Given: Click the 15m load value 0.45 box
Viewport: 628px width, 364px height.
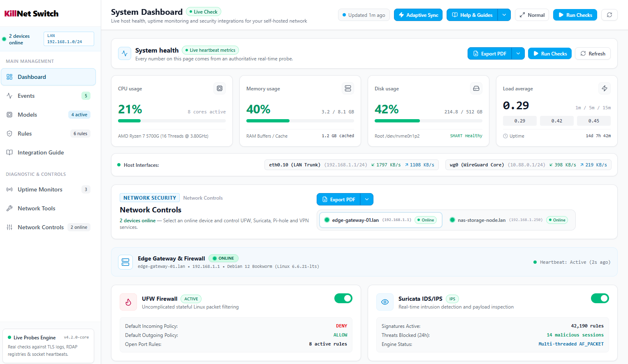Looking at the screenshot, I should (x=593, y=121).
